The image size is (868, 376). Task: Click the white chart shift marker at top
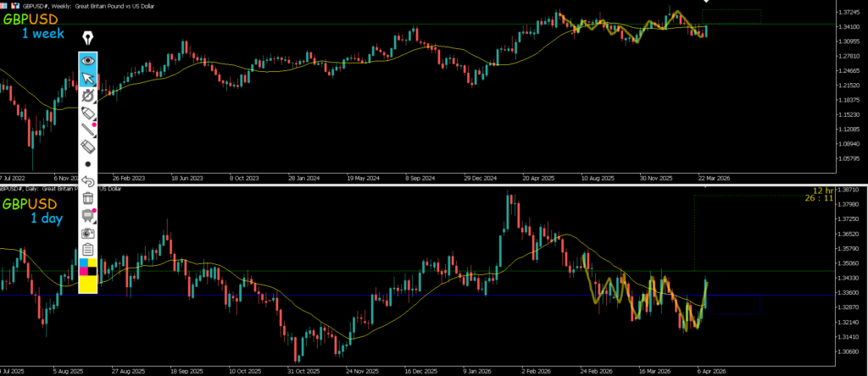[x=706, y=2]
